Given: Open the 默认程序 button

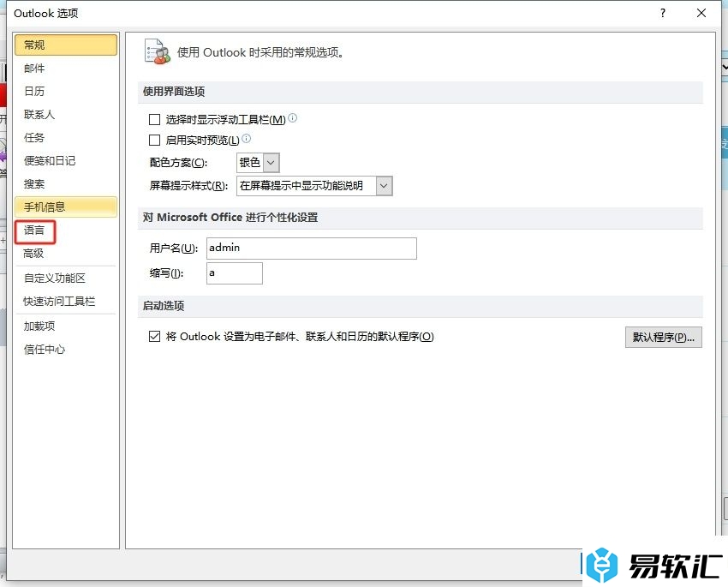Looking at the screenshot, I should point(664,337).
